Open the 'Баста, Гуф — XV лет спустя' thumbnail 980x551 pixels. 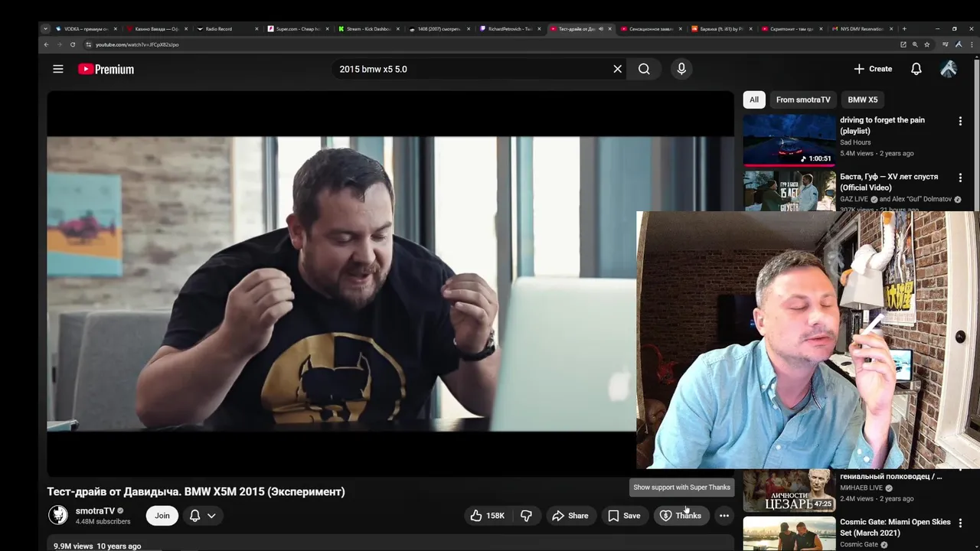(x=789, y=191)
